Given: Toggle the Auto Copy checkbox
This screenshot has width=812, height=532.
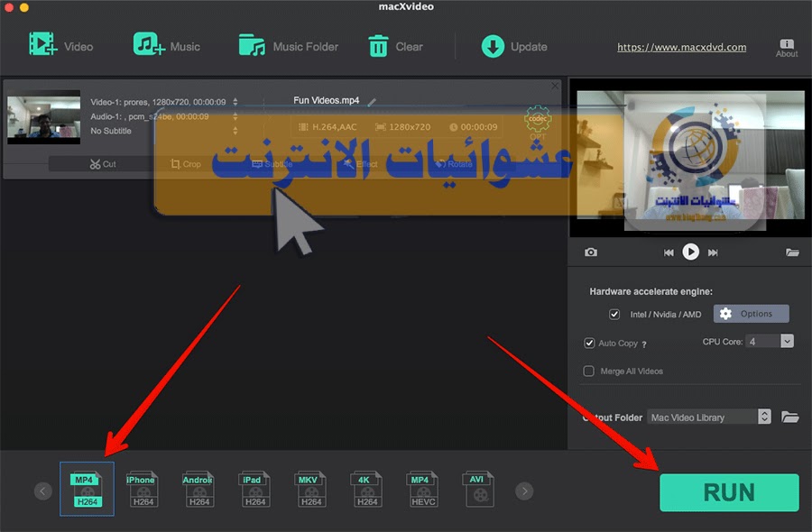Looking at the screenshot, I should point(589,344).
